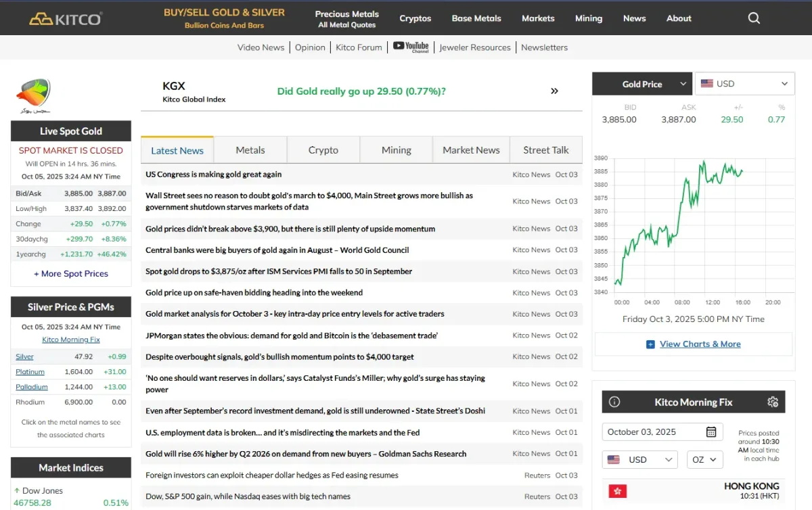Switch to the Market News tab
Image resolution: width=812 pixels, height=510 pixels.
471,150
